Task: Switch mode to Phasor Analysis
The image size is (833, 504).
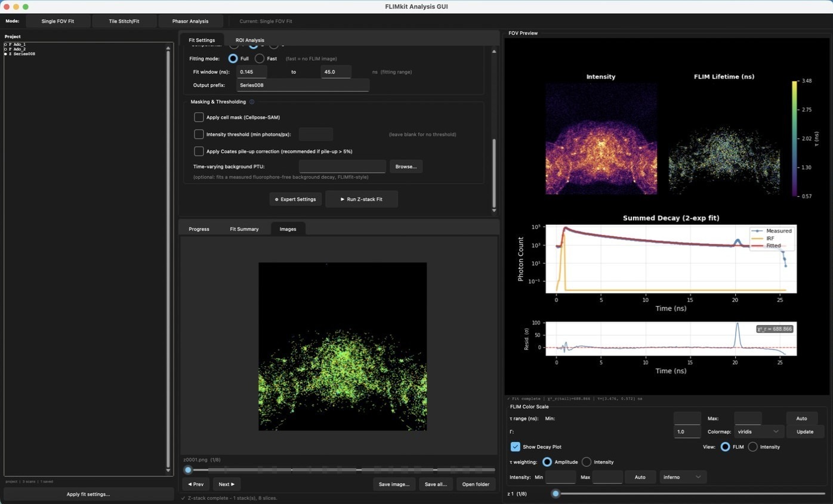Action: (x=190, y=21)
